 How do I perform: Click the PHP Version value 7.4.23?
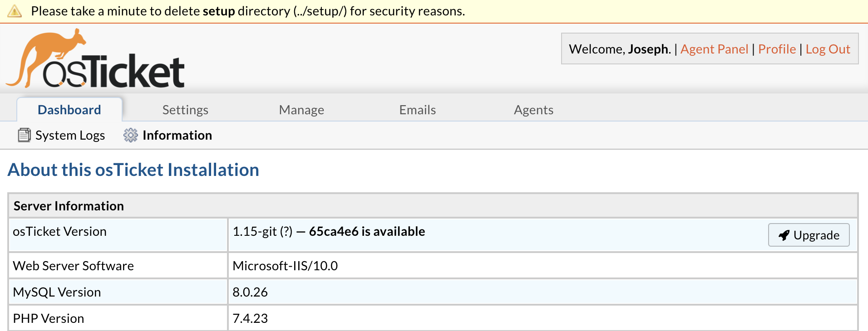pos(250,318)
